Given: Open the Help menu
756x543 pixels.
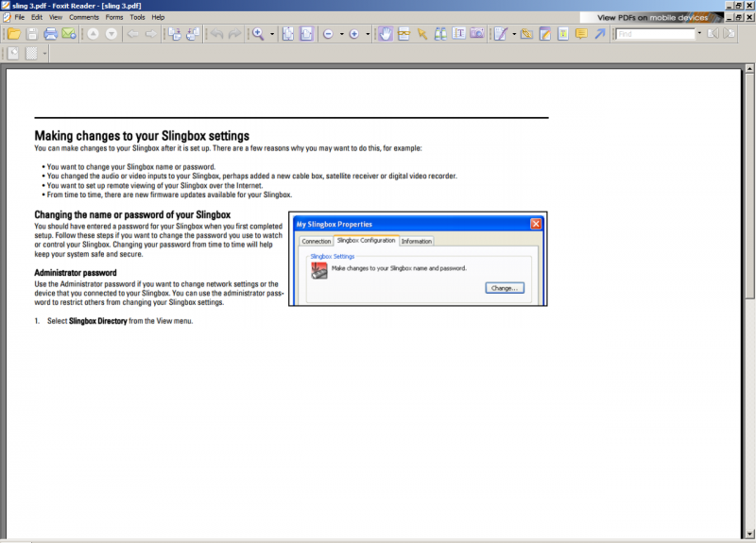Looking at the screenshot, I should pos(158,17).
